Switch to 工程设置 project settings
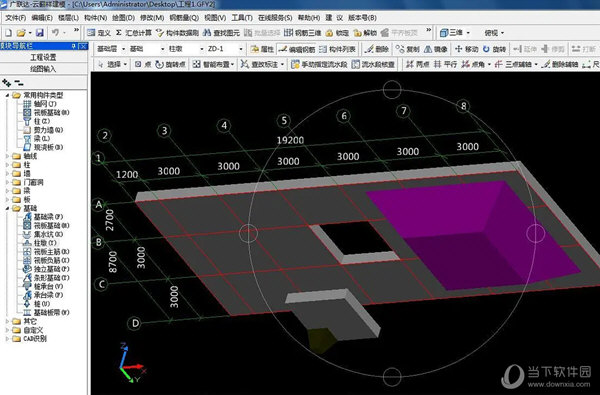The width and height of the screenshot is (600, 395). tap(44, 57)
